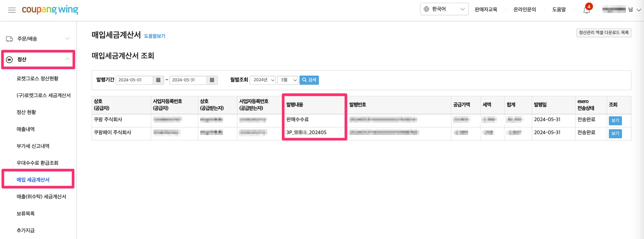
Task: Select 보류목록 in sidebar
Action: click(x=25, y=214)
